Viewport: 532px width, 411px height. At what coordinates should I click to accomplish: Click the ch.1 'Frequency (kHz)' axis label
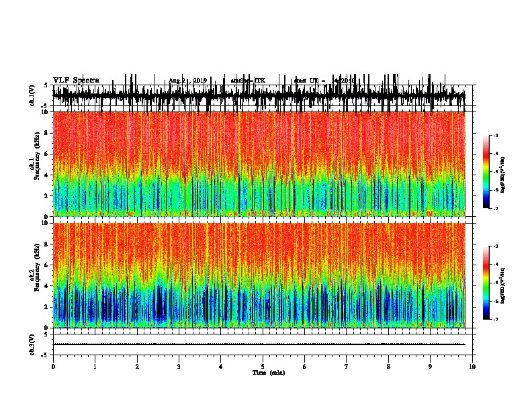[37, 156]
